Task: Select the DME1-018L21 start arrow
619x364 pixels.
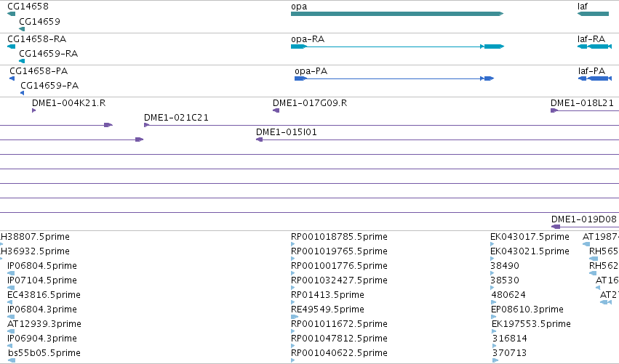Action: coord(554,110)
